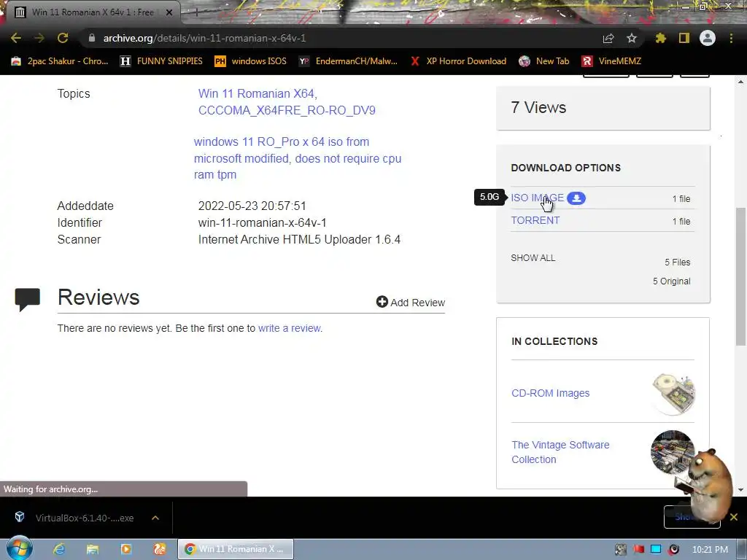Viewport: 747px width, 560px height.
Task: Click the browser back arrow
Action: (x=16, y=38)
